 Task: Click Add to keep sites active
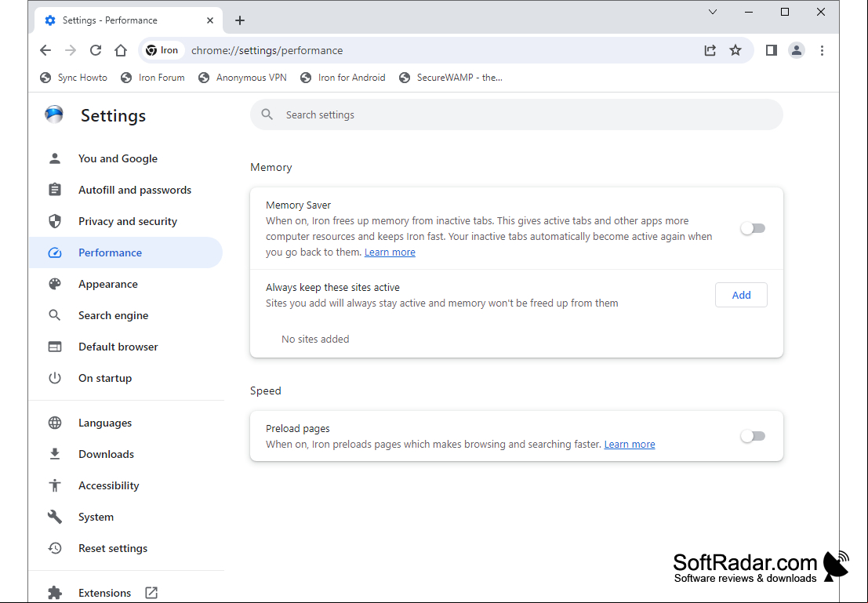click(741, 295)
